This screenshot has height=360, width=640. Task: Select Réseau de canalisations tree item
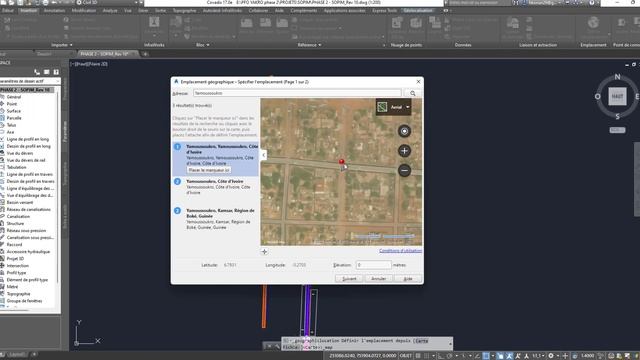click(29, 209)
